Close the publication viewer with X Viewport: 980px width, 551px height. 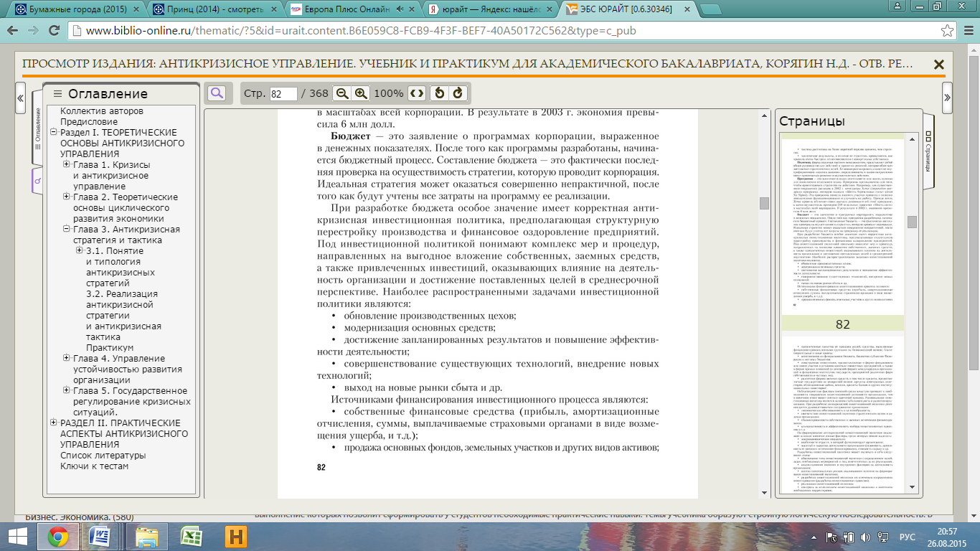938,65
